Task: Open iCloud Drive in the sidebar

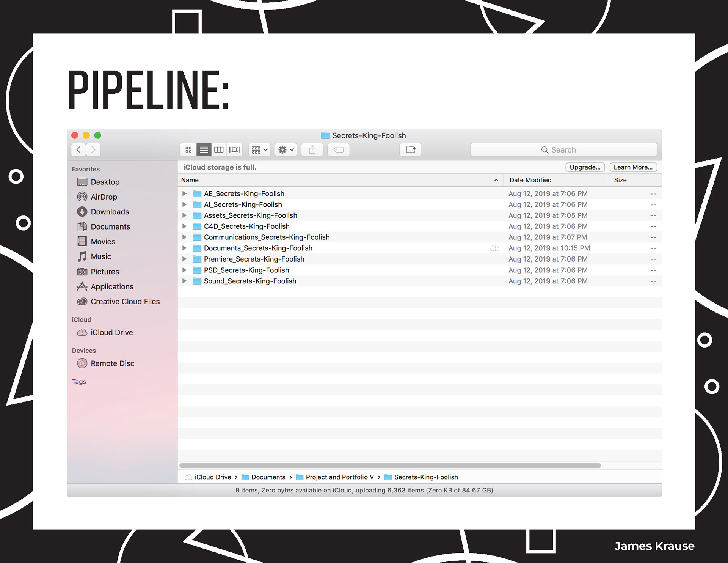Action: pos(111,332)
